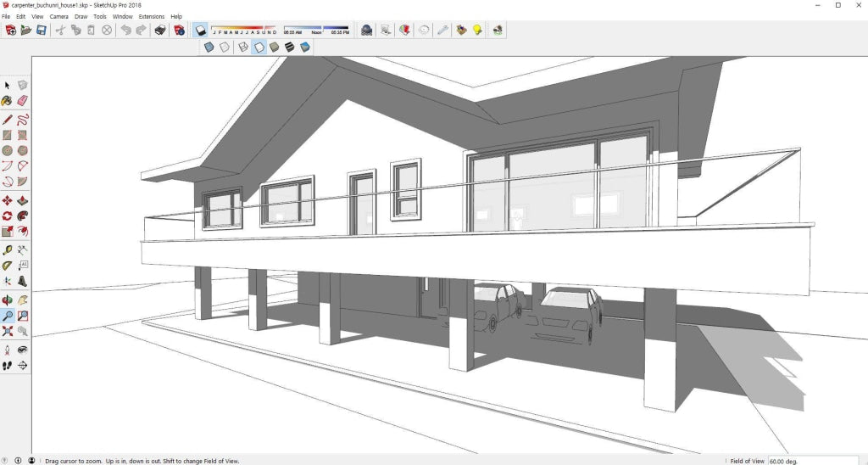Choose the Paint Bucket tool
This screenshot has width=868, height=465.
pos(7,100)
